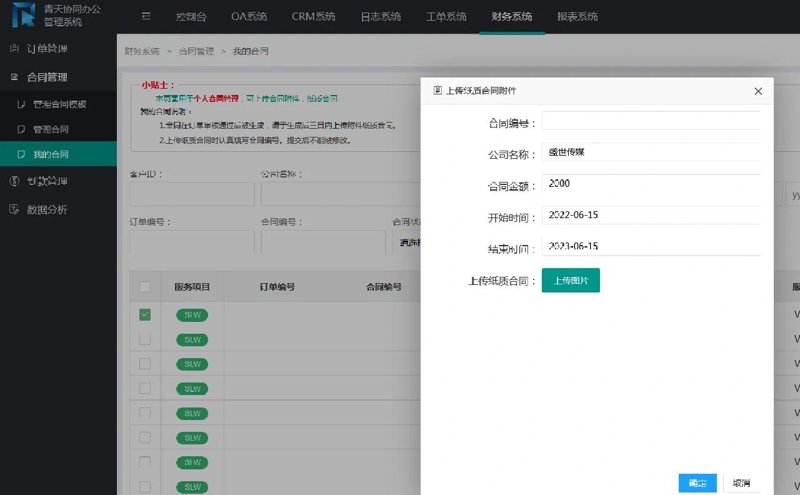Open the 日志系统 tab
Screen dimensions: 800x495
[x=381, y=16]
